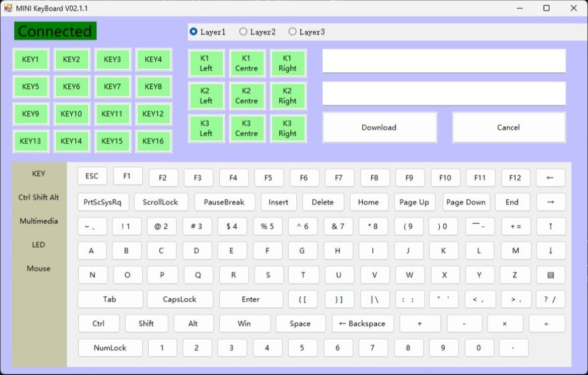Click the F12 key button
The image size is (588, 375).
(x=515, y=178)
